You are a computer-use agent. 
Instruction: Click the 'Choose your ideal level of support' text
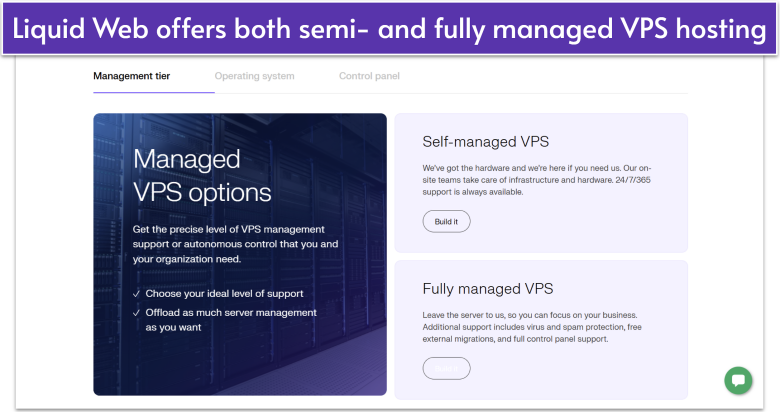pos(224,294)
